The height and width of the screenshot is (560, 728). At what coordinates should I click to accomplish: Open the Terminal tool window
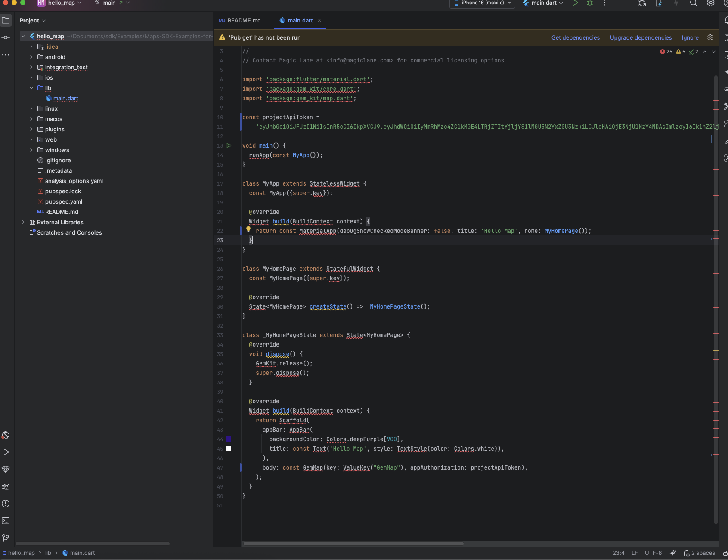(x=6, y=521)
